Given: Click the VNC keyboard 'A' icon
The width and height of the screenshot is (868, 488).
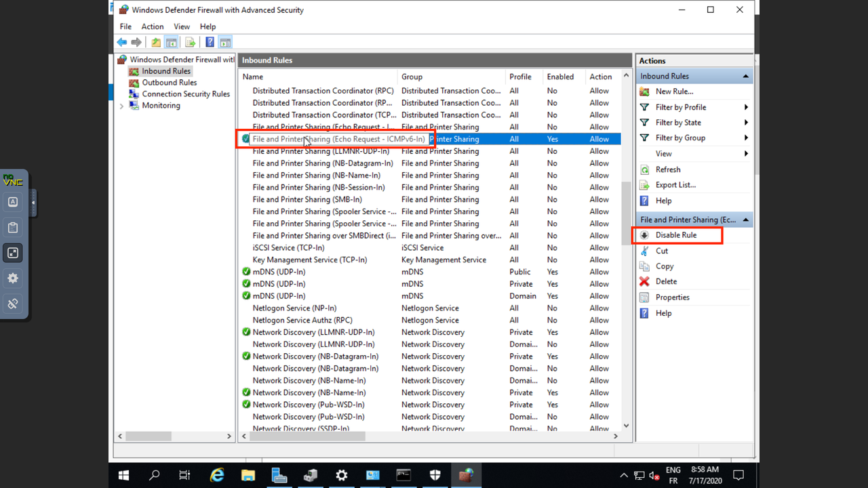Looking at the screenshot, I should click(13, 202).
